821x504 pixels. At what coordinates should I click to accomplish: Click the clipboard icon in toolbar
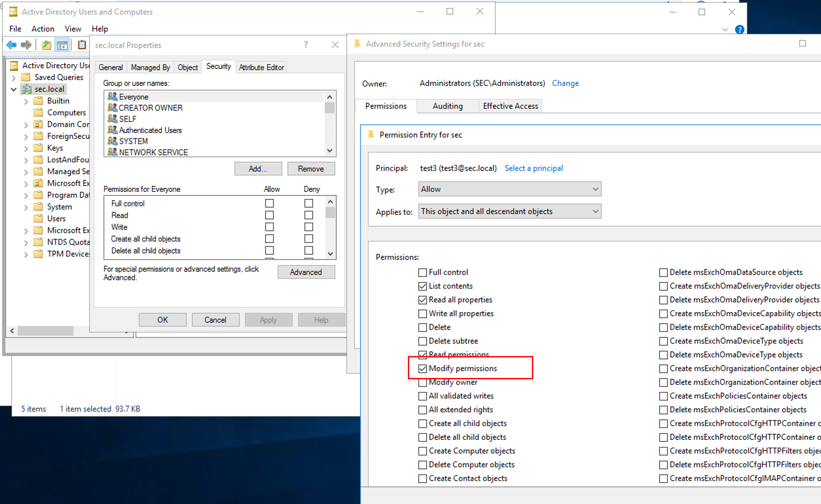(x=82, y=45)
